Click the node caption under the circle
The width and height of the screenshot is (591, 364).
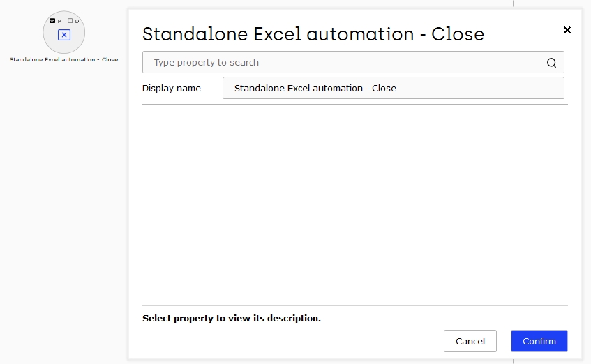64,59
